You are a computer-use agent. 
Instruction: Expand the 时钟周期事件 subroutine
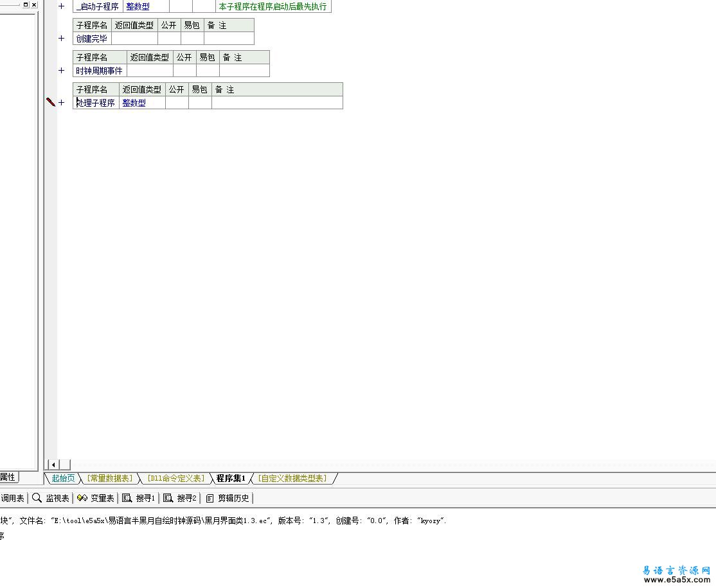point(62,70)
